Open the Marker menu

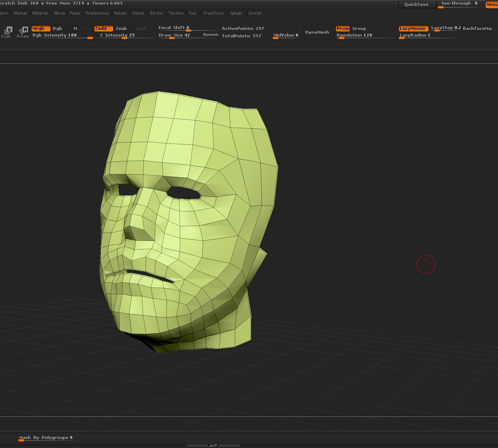(20, 13)
